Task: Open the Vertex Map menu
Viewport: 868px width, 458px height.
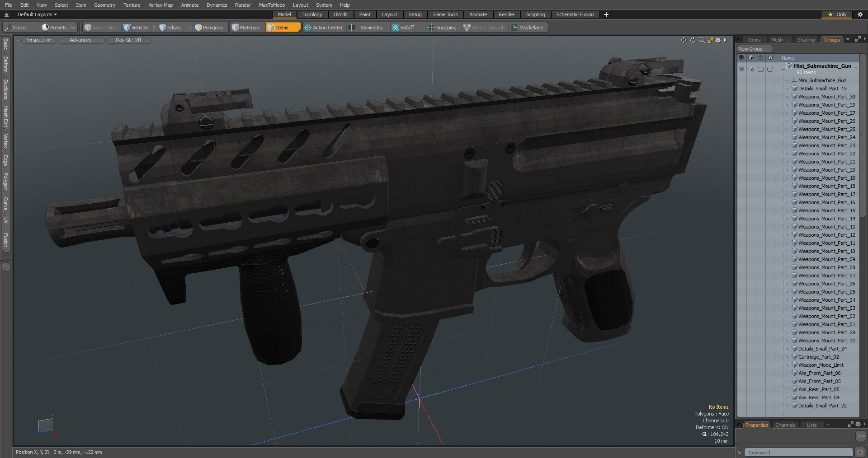Action: coord(160,5)
